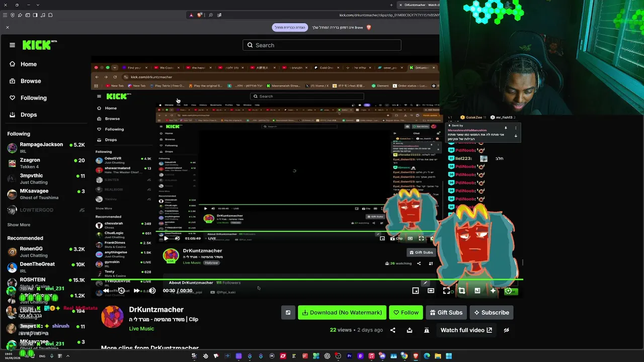Click the gray icon button beside Download
Viewport: 644px width, 362px height.
pyautogui.click(x=288, y=313)
